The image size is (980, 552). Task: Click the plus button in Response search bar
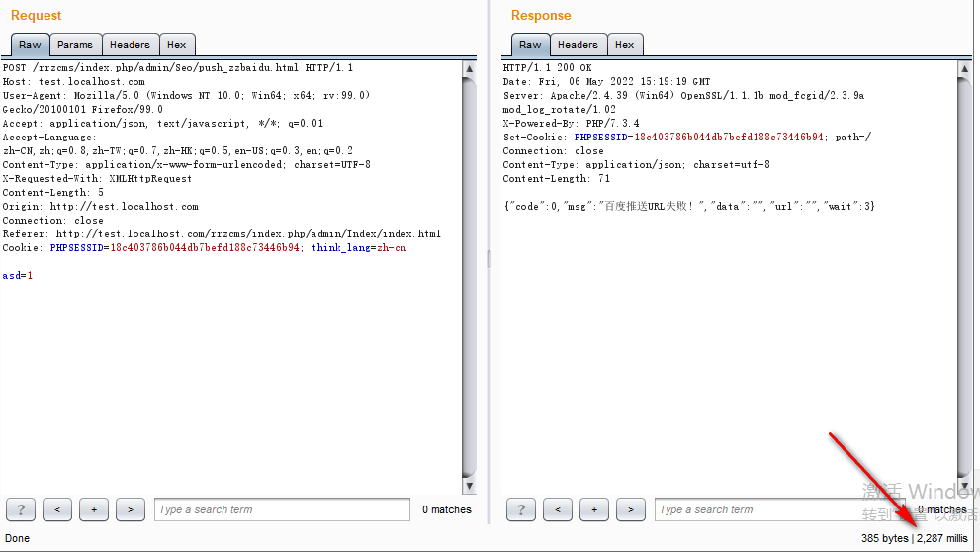(594, 509)
